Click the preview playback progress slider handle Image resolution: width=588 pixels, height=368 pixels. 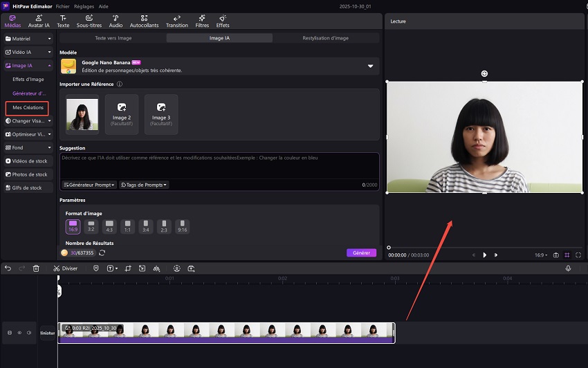(389, 247)
